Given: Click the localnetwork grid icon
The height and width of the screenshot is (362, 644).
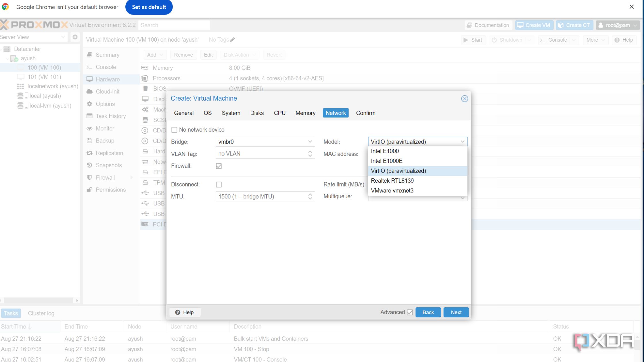Looking at the screenshot, I should 20,86.
